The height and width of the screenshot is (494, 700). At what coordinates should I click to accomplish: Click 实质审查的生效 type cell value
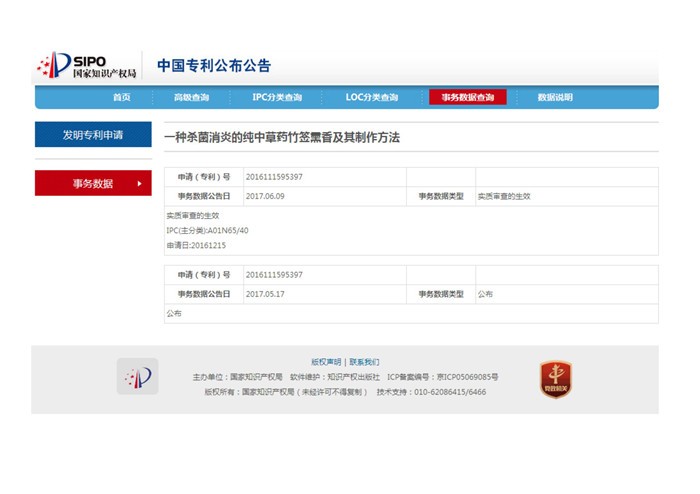[x=504, y=196]
